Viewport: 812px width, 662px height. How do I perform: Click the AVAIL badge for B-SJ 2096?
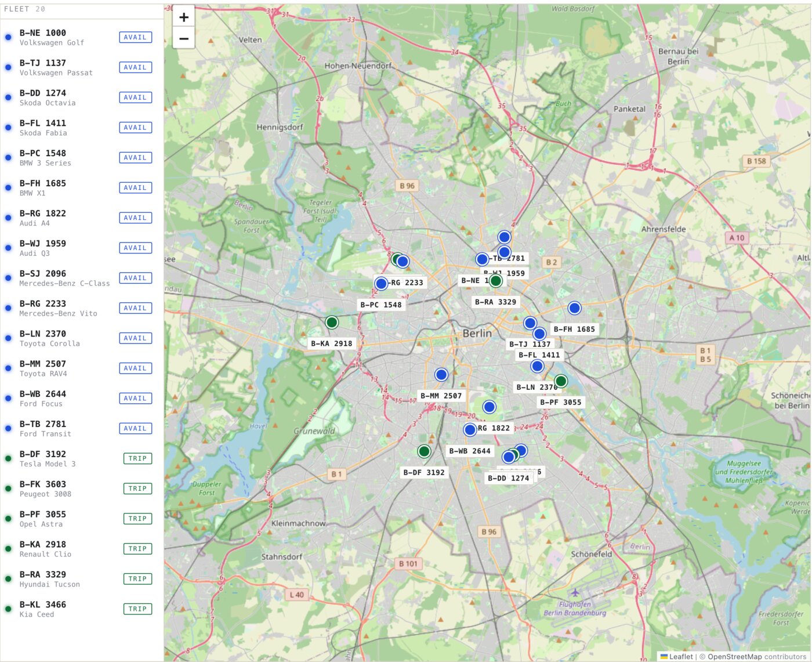point(135,278)
